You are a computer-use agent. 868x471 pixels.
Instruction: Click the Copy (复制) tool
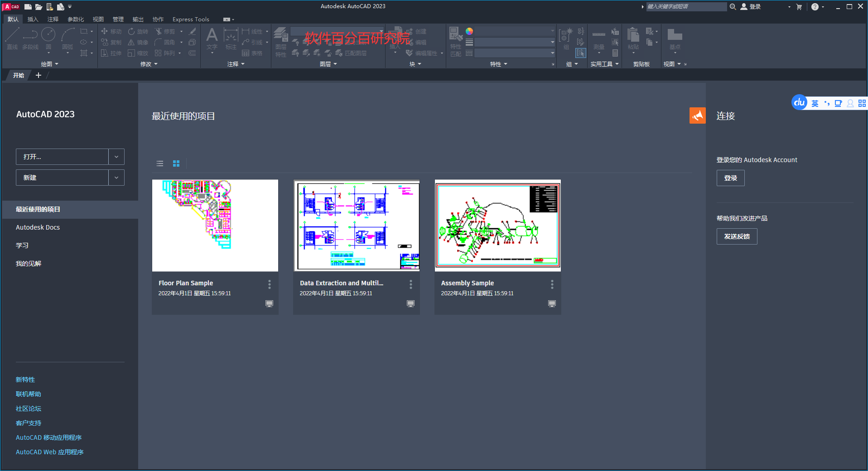pyautogui.click(x=111, y=42)
